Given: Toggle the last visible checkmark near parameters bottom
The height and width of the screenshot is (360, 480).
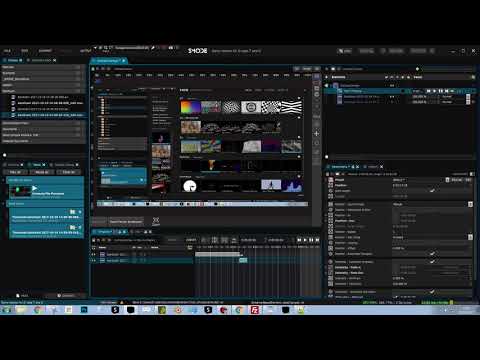Looking at the screenshot, I should tap(432, 292).
